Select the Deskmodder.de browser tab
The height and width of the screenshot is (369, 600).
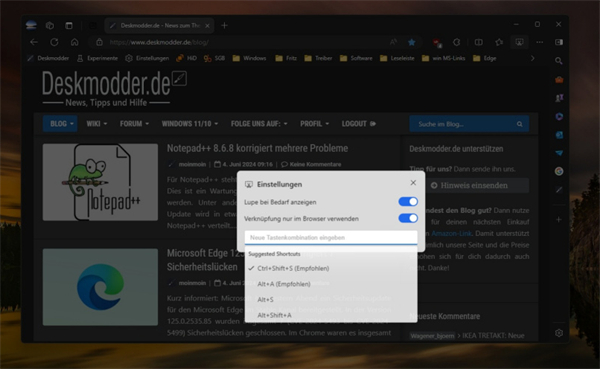click(x=159, y=25)
